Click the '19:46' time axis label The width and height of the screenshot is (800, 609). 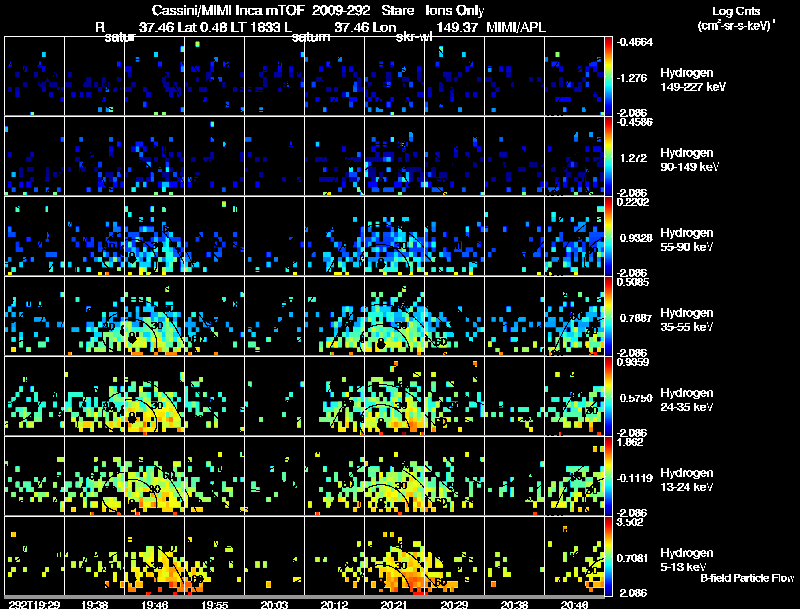pos(155,604)
